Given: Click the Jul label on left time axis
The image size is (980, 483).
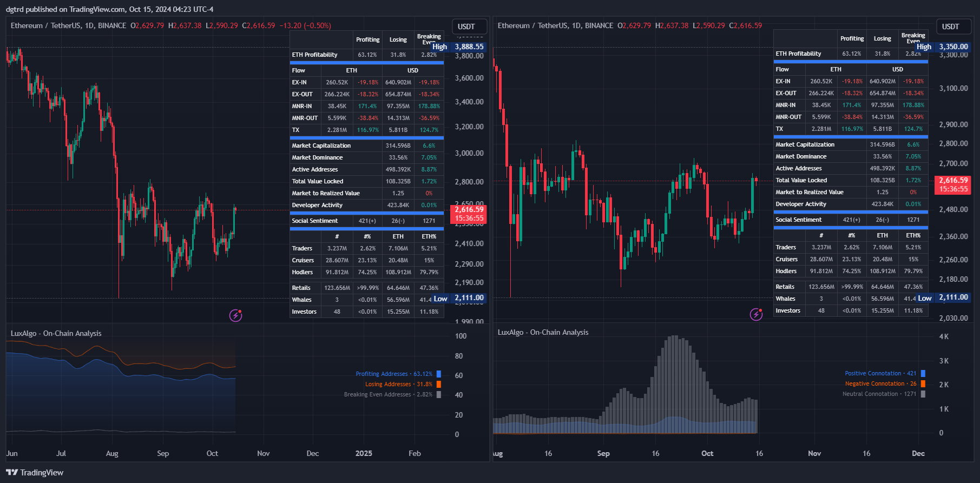Looking at the screenshot, I should 61,453.
